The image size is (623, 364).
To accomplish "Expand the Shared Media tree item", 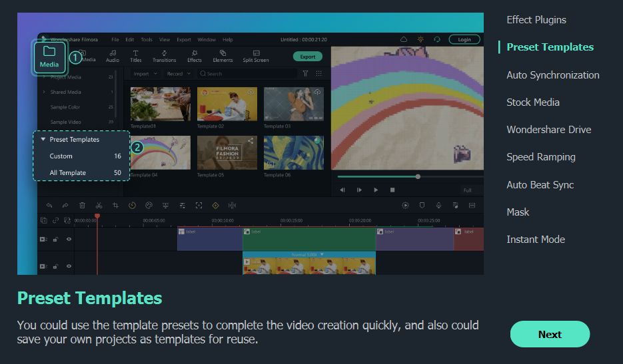I will tap(44, 92).
